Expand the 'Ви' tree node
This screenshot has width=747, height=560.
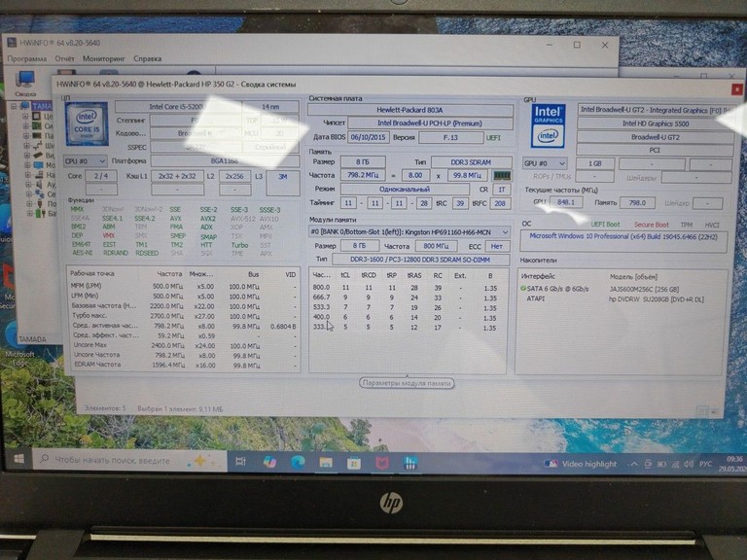click(x=26, y=156)
